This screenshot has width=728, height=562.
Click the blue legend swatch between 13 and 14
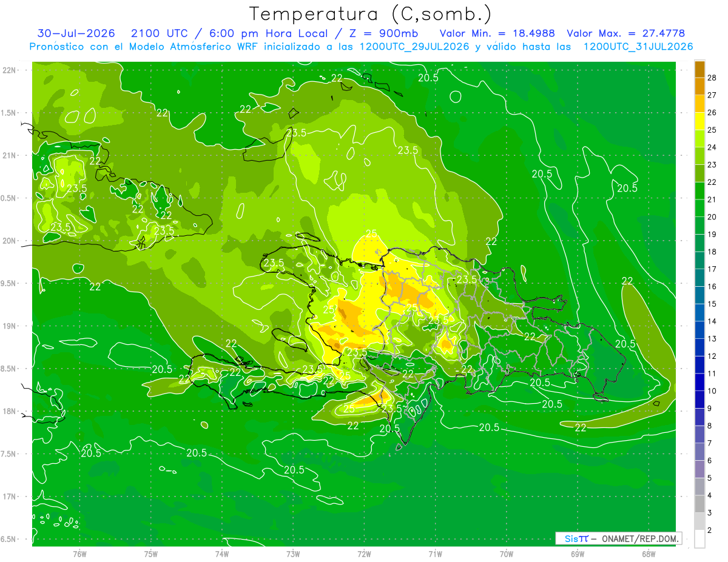point(699,330)
